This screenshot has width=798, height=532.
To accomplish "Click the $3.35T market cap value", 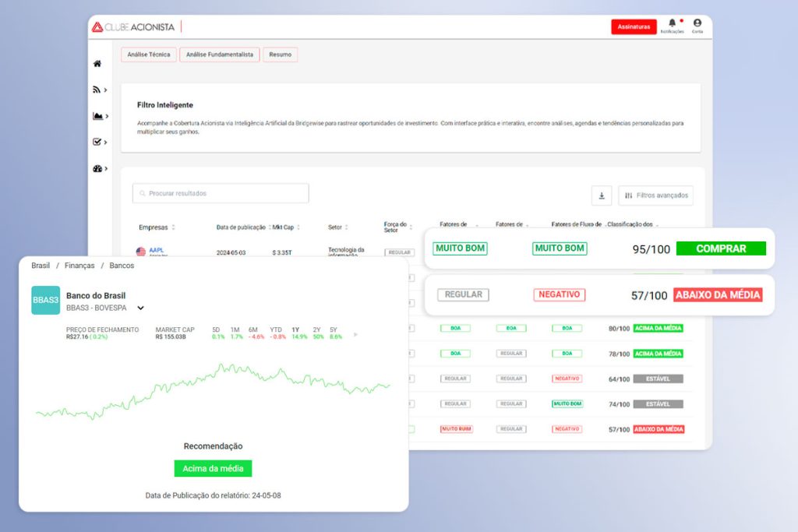I will (281, 252).
